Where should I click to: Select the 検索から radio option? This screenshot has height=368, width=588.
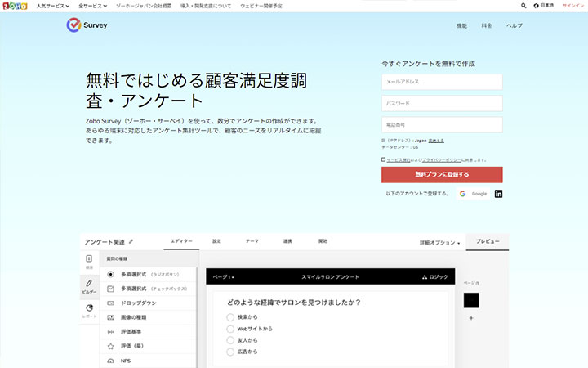[230, 316]
